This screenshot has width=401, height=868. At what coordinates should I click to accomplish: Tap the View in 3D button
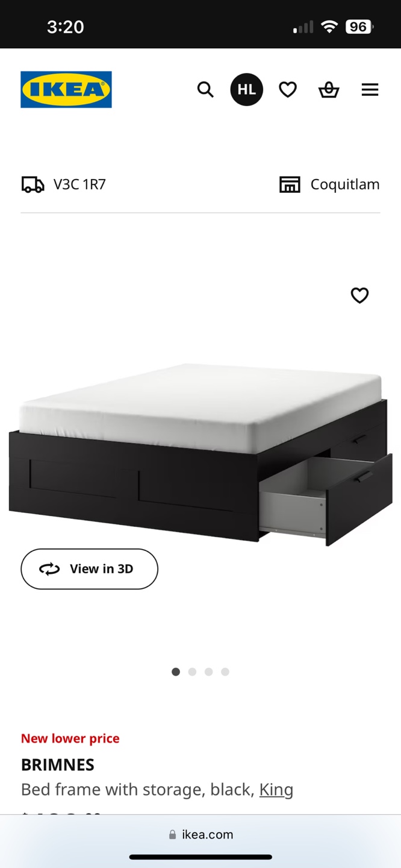[x=89, y=569]
